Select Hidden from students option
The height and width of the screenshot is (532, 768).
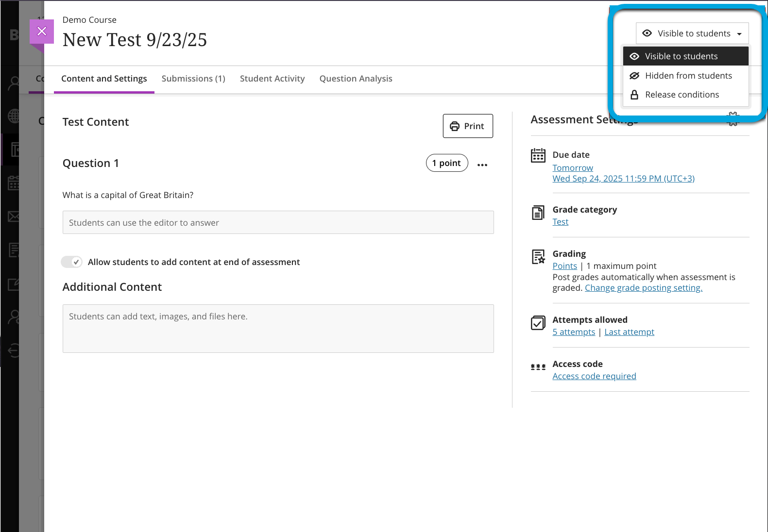click(688, 76)
